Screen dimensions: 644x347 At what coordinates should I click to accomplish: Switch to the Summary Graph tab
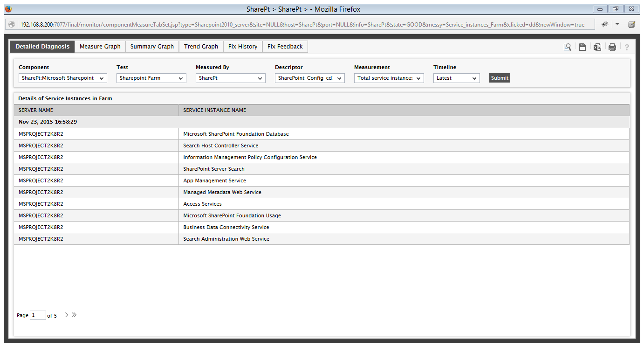152,47
